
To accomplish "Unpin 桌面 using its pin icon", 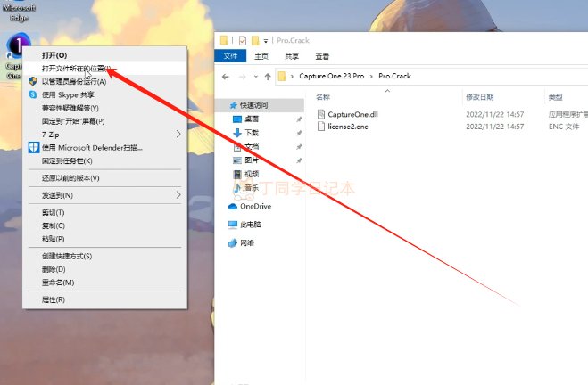I will point(299,119).
